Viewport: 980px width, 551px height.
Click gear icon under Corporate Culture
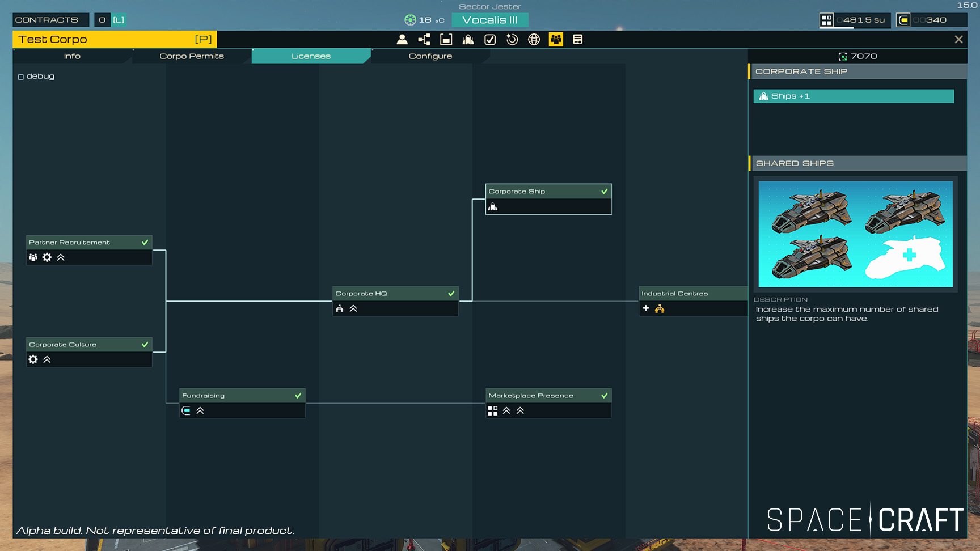tap(33, 359)
